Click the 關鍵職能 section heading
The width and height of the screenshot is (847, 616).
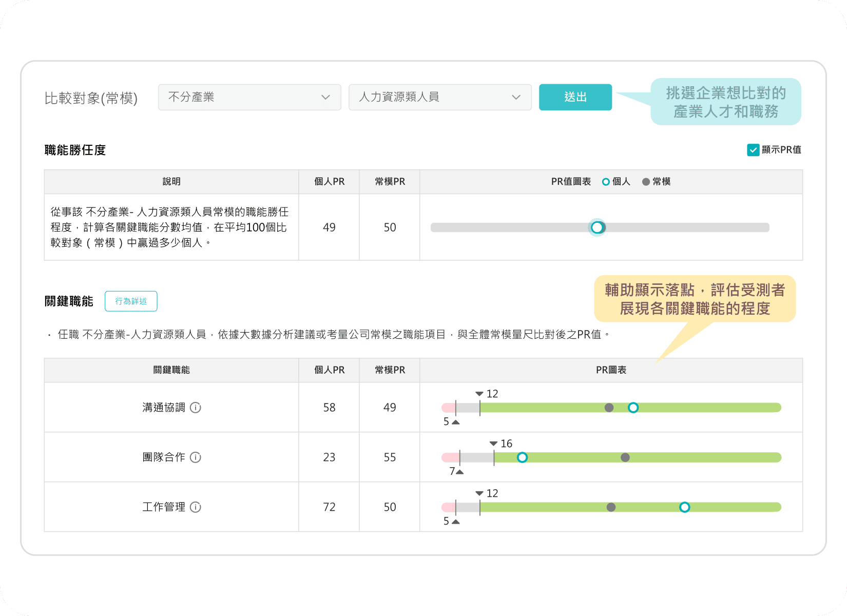tap(68, 301)
